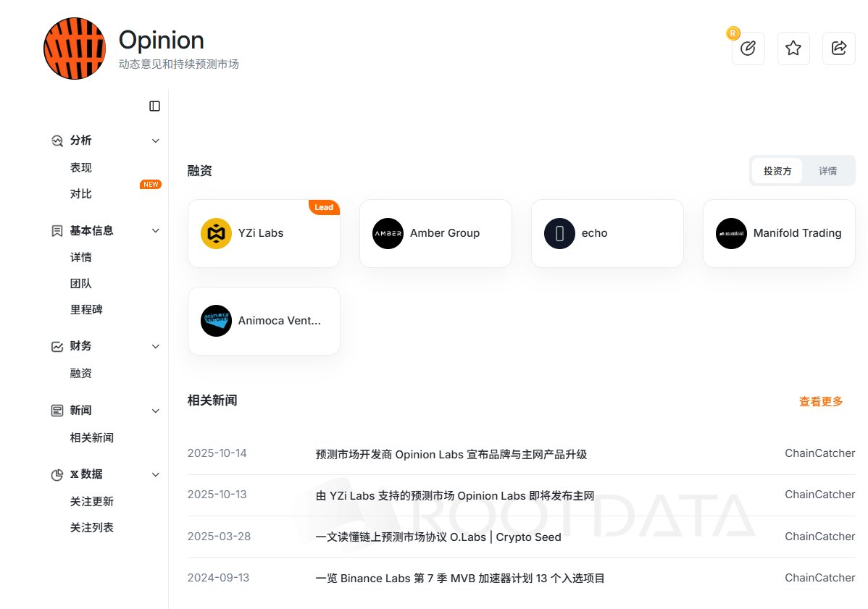
Task: Open the edit project icon button
Action: click(748, 49)
